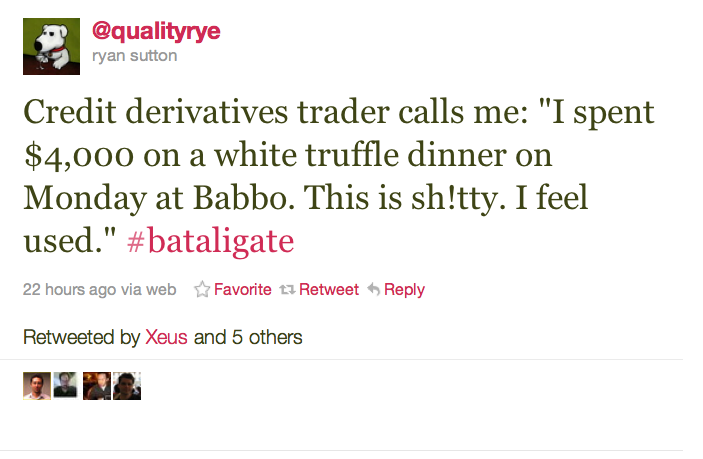The width and height of the screenshot is (703, 459).
Task: Click the "22 hours ago" timestamp
Action: coord(69,290)
